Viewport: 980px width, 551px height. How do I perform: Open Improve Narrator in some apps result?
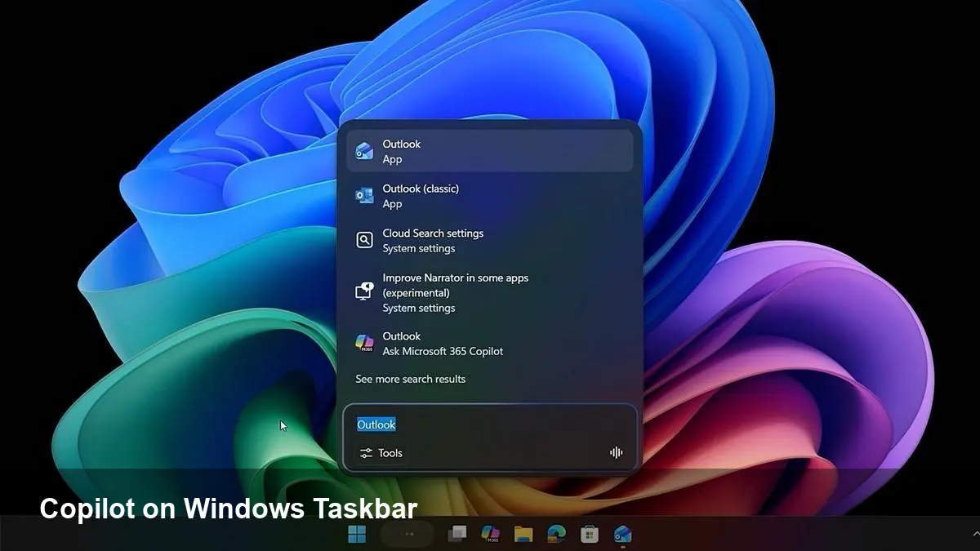click(x=490, y=292)
